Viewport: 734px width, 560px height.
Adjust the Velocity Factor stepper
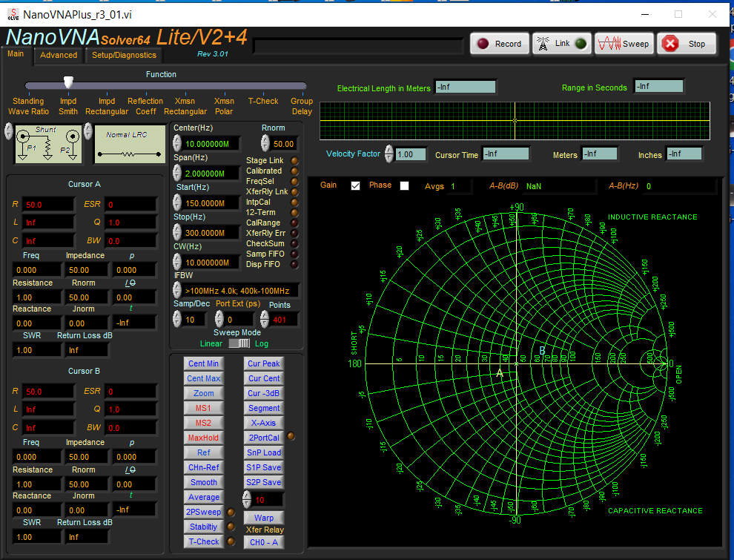[389, 154]
